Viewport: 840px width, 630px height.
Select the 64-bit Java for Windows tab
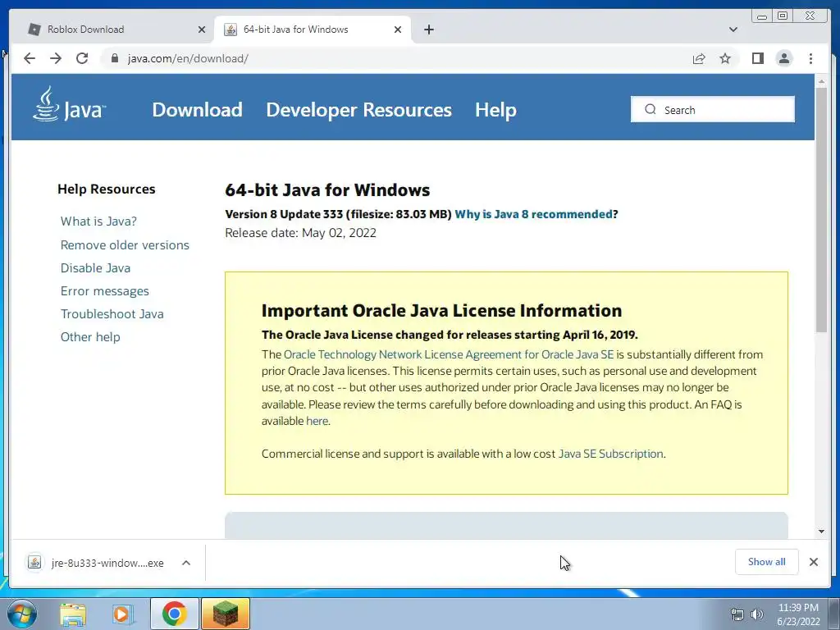pos(312,30)
